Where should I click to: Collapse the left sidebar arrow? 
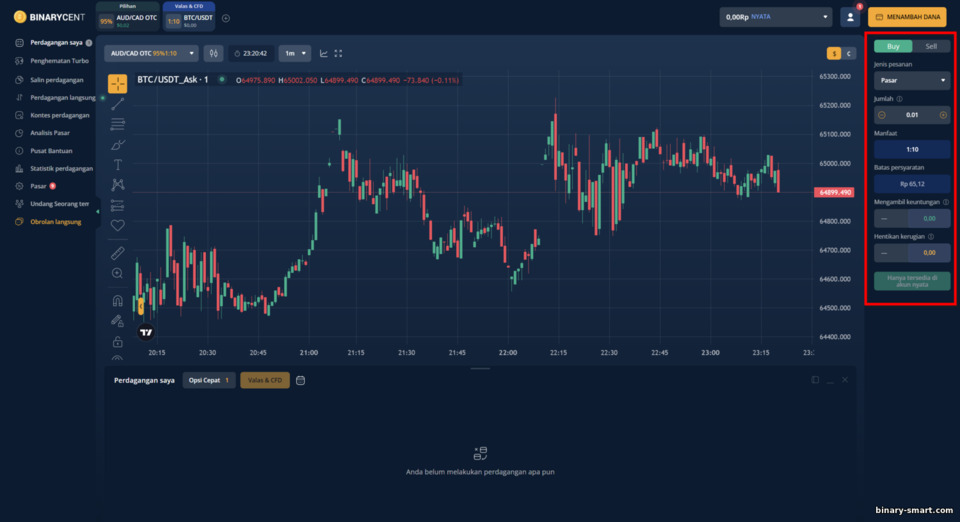(x=97, y=211)
